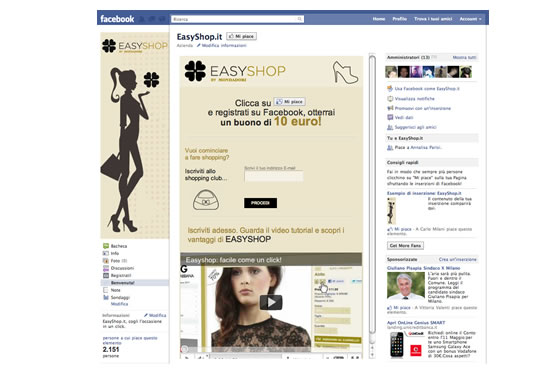Go to Home in top navigation
The width and height of the screenshot is (560, 382).
[x=379, y=19]
